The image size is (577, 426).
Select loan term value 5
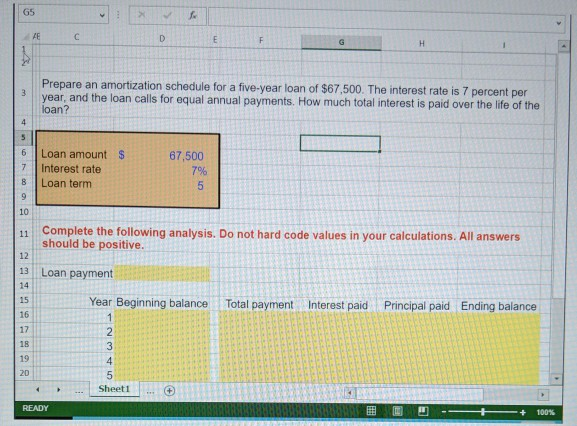coord(200,186)
